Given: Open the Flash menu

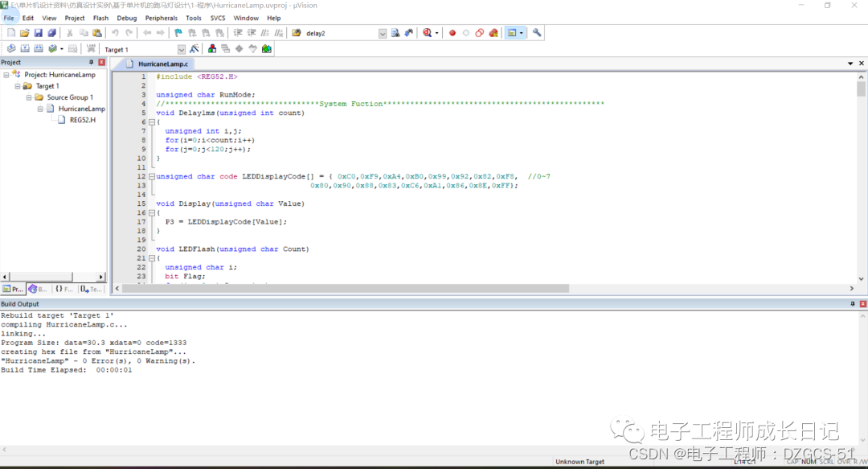Looking at the screenshot, I should point(100,18).
